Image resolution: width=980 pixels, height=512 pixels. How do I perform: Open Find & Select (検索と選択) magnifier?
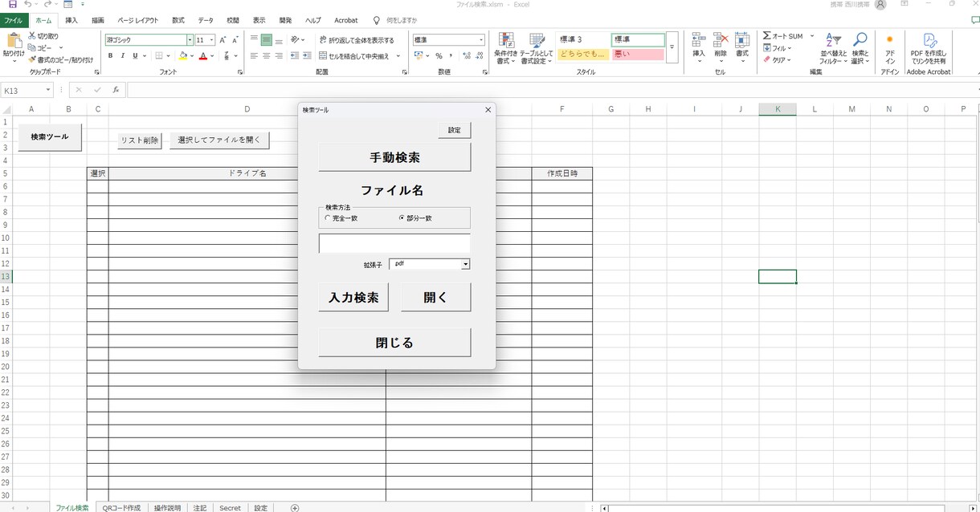pyautogui.click(x=860, y=48)
